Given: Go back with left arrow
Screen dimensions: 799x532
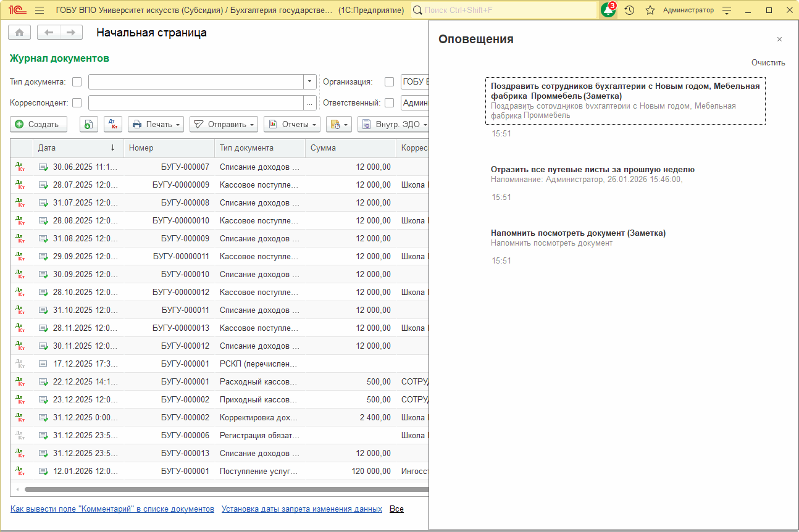Looking at the screenshot, I should 49,33.
